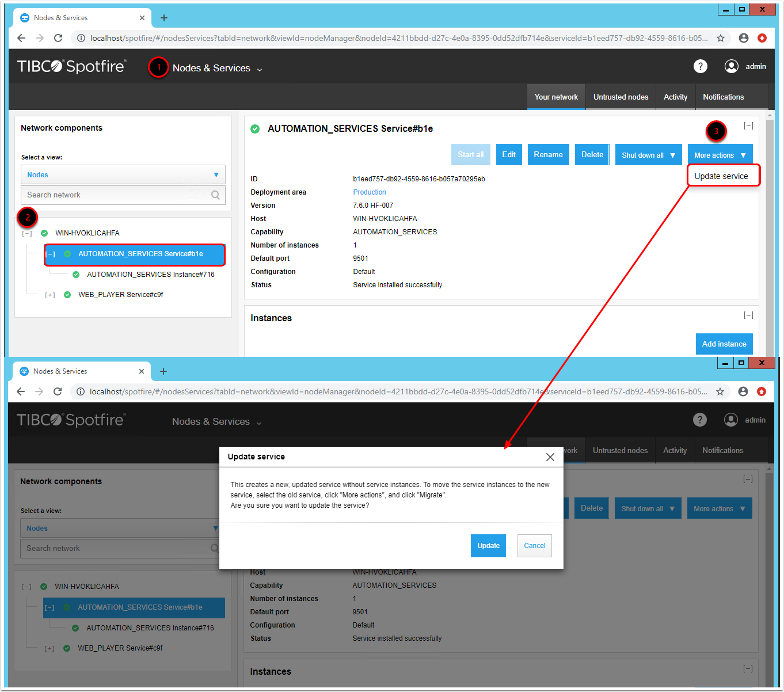Switch to the Your network tab, top window
This screenshot has height=692, width=784.
556,97
